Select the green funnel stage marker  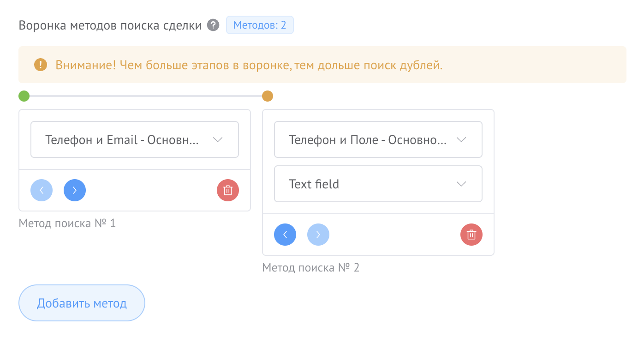pyautogui.click(x=24, y=96)
